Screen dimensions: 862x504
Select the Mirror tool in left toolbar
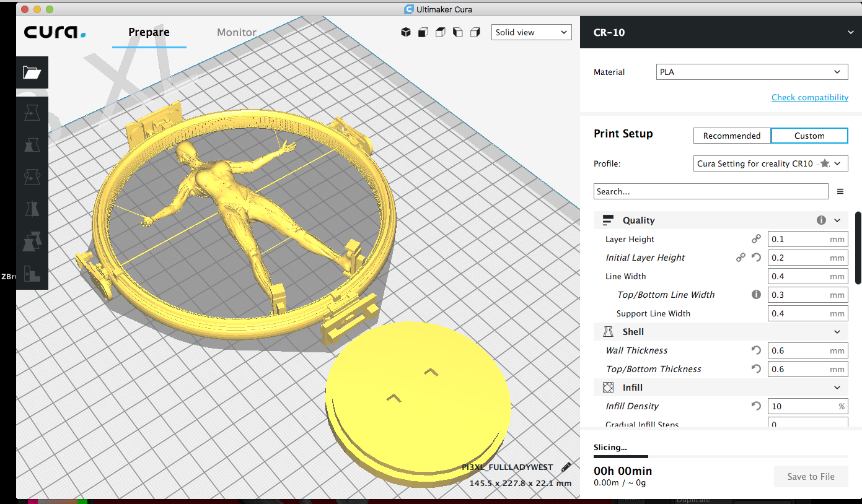click(32, 209)
